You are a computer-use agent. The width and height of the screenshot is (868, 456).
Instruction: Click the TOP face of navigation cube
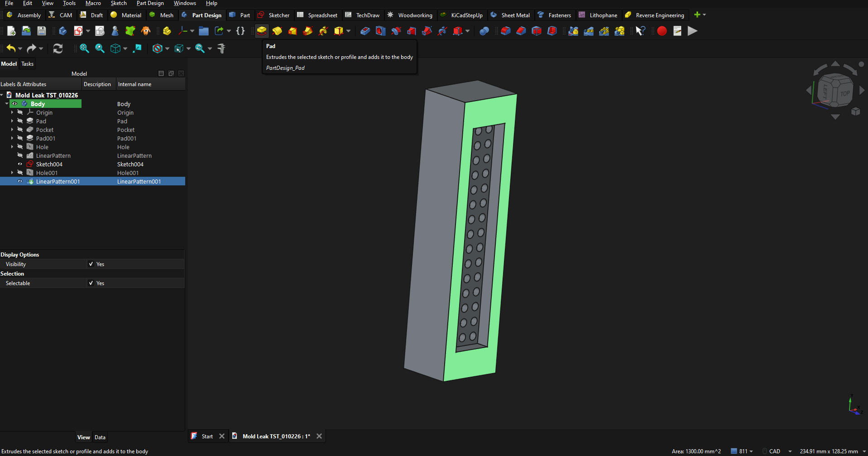pyautogui.click(x=844, y=93)
